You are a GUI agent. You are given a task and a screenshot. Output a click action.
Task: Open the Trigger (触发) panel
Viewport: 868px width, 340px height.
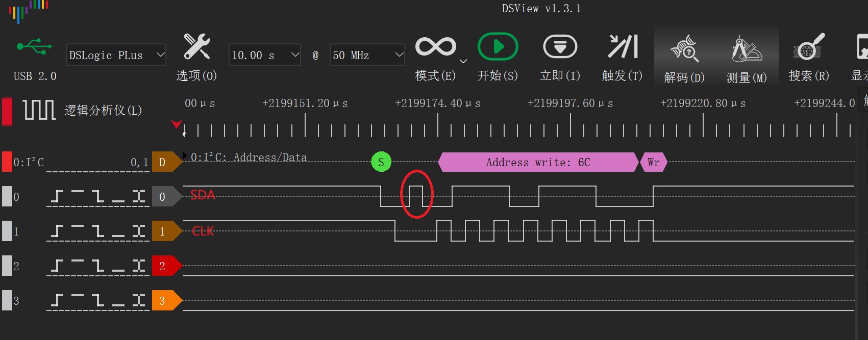[622, 47]
